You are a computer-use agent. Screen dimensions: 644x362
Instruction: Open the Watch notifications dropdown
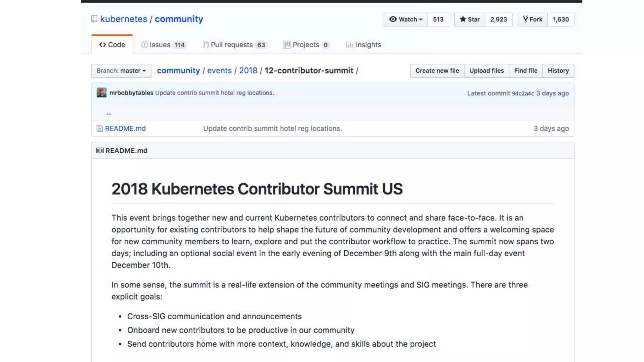[405, 19]
